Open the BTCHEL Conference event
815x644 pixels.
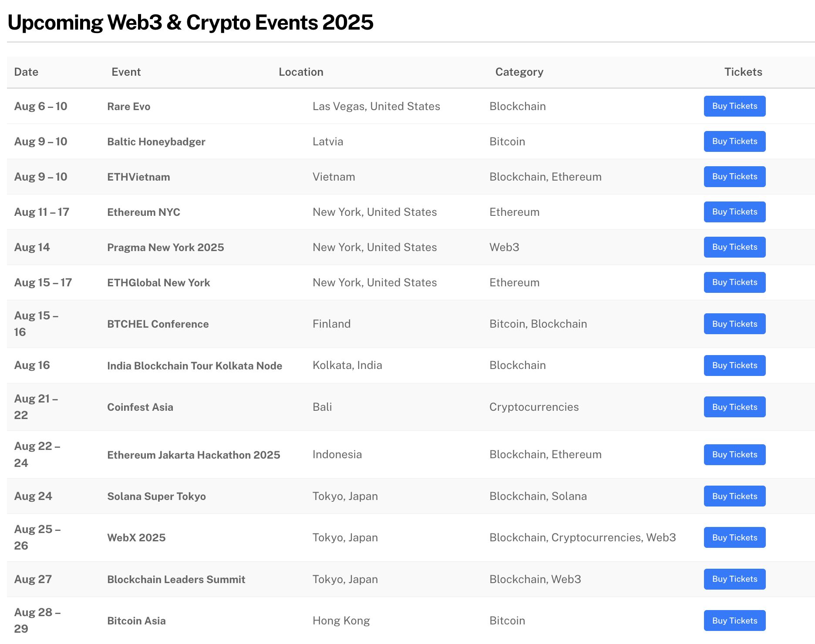(x=158, y=324)
